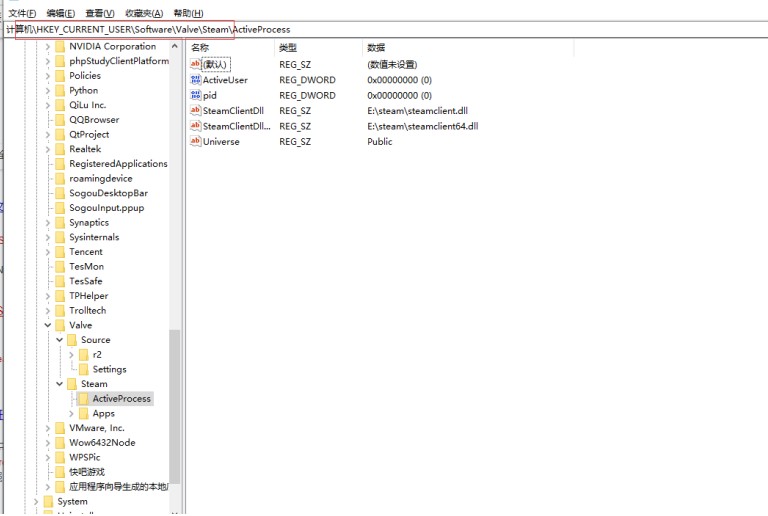Click the Settings folder icon
This screenshot has height=516, width=768.
(83, 370)
